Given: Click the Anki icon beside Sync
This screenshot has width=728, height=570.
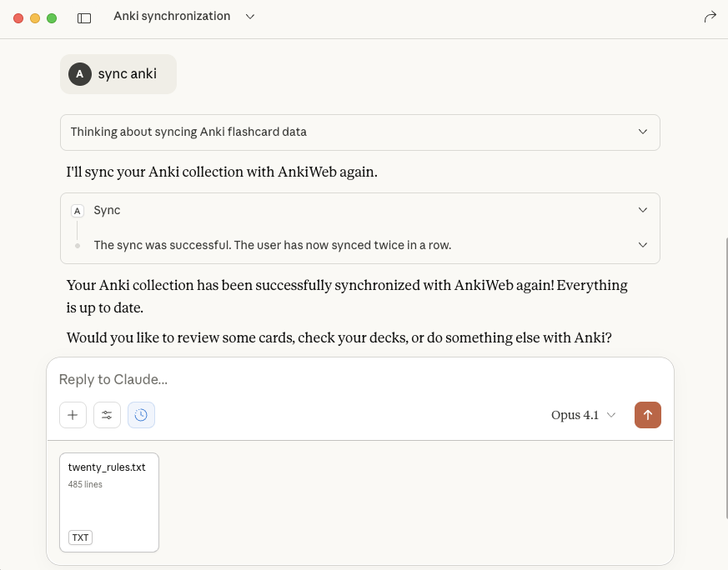Looking at the screenshot, I should [78, 211].
